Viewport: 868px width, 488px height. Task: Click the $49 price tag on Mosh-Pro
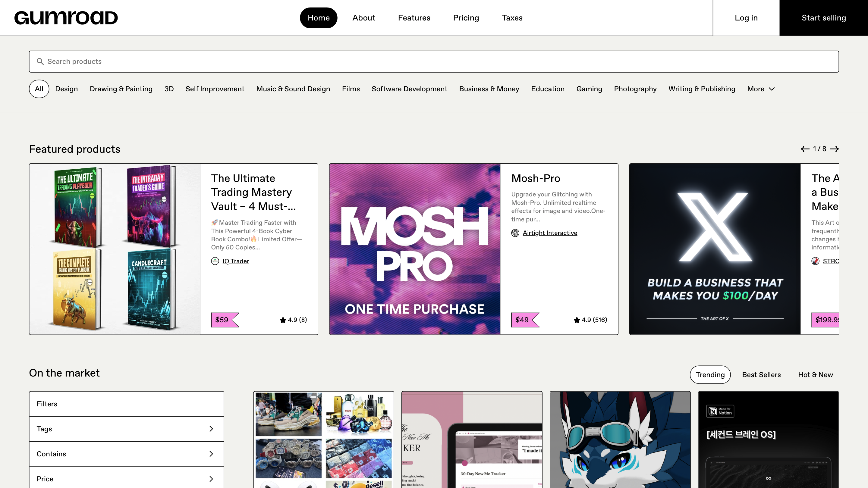point(522,320)
